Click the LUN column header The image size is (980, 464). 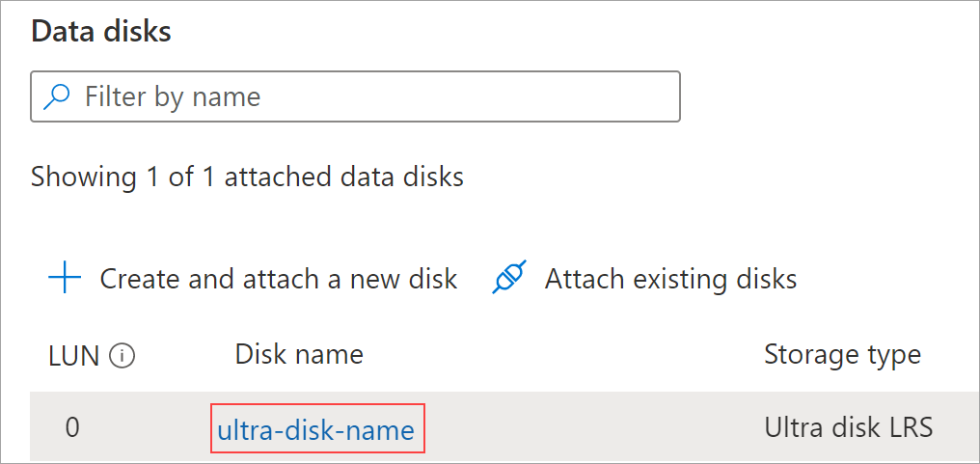pyautogui.click(x=74, y=355)
